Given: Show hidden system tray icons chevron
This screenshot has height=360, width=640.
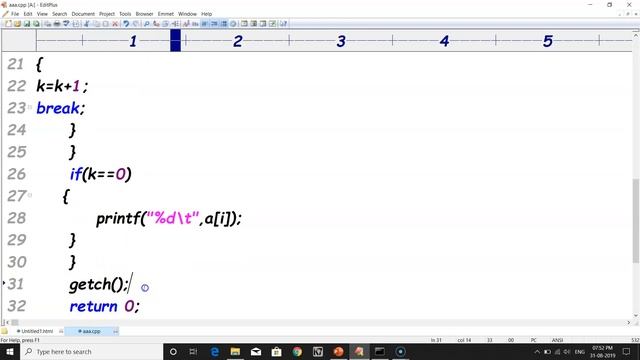Looking at the screenshot, I should point(537,351).
